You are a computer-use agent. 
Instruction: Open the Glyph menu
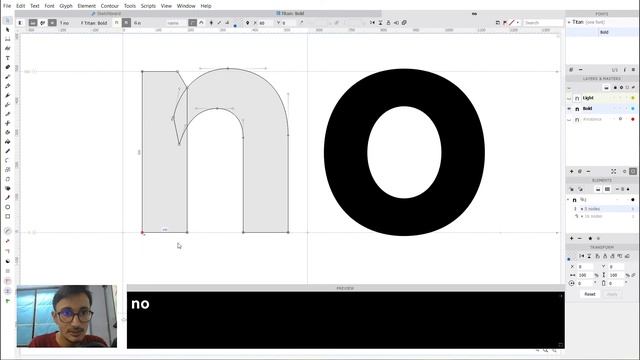[x=66, y=6]
